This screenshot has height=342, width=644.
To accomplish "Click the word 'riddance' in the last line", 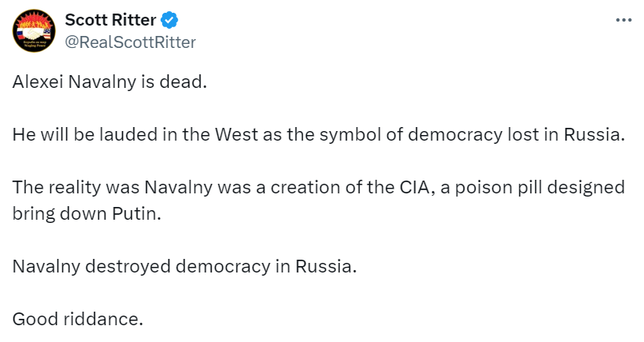I will point(101,319).
